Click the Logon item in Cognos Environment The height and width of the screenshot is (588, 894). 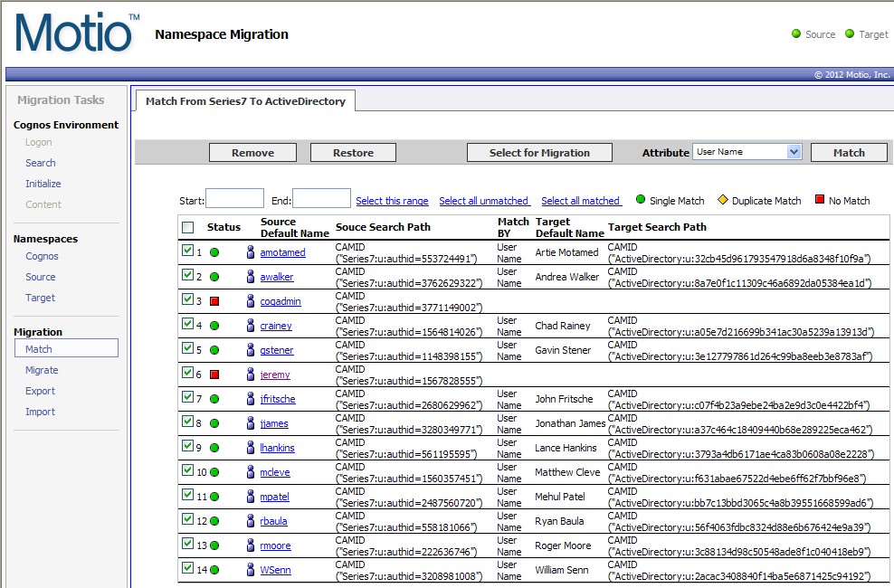point(38,142)
